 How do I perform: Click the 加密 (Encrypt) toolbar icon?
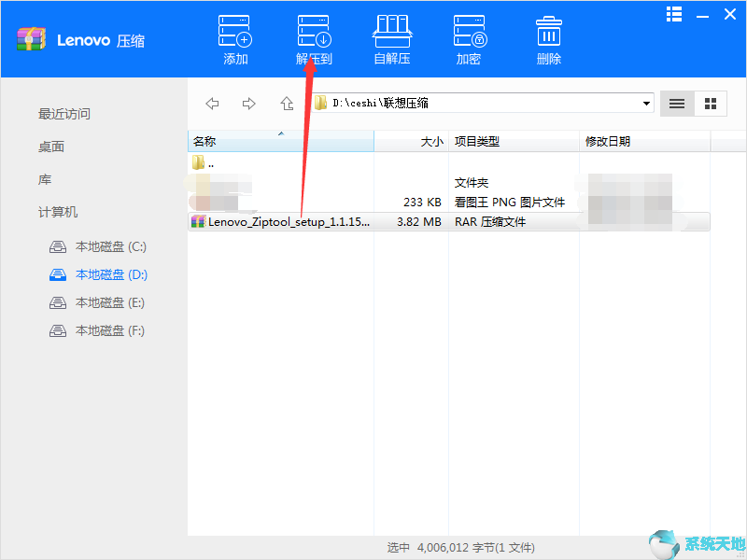click(x=470, y=32)
